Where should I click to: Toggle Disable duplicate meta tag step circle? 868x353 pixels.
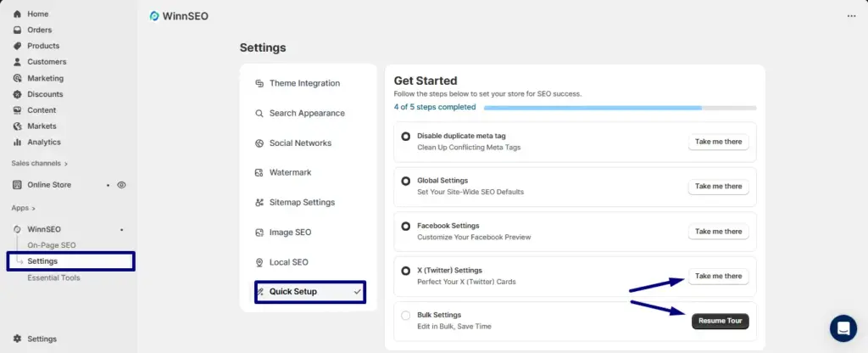click(x=406, y=136)
